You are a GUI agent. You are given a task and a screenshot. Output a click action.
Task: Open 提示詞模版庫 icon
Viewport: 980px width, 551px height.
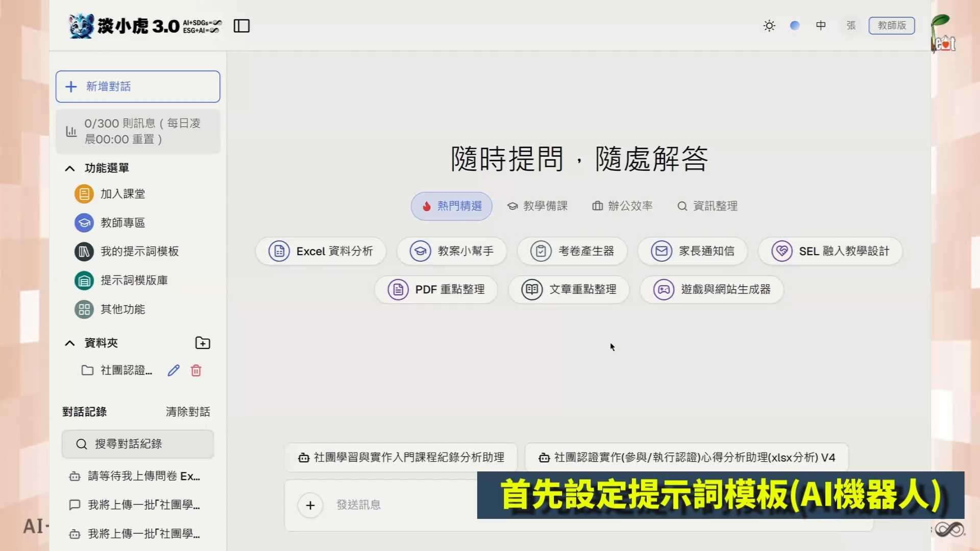coord(84,281)
